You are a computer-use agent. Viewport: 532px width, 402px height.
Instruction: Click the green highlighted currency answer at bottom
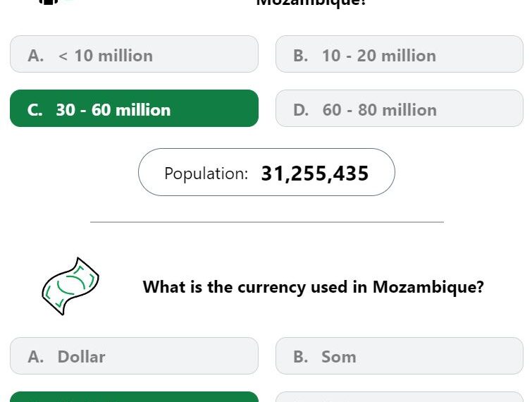pyautogui.click(x=134, y=397)
